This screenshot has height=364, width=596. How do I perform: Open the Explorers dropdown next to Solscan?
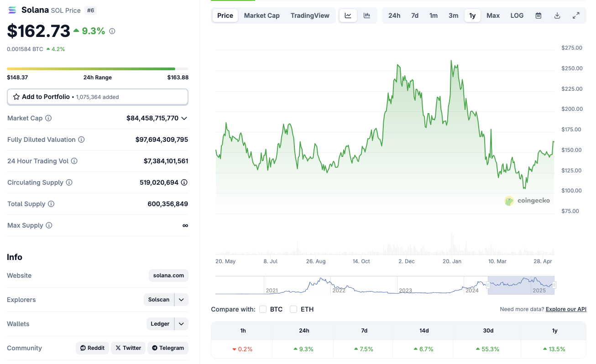[x=181, y=299]
